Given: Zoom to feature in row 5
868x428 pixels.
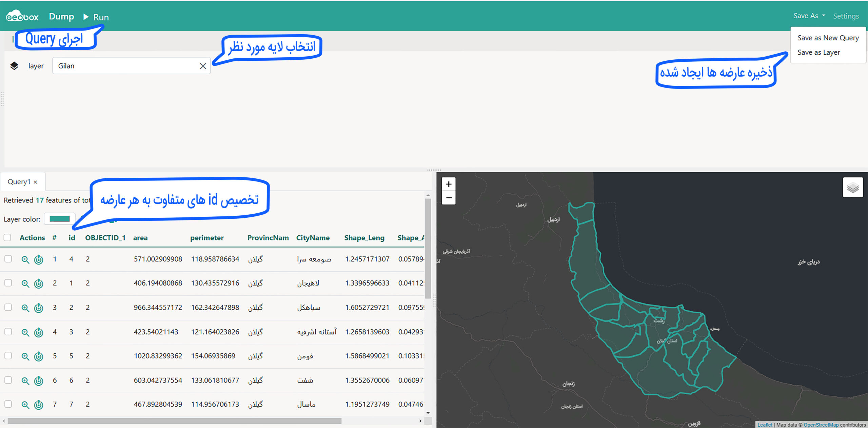Looking at the screenshot, I should [25, 356].
